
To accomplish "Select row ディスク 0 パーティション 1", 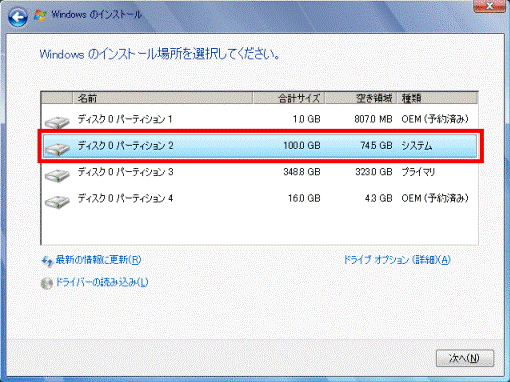I will pyautogui.click(x=259, y=119).
